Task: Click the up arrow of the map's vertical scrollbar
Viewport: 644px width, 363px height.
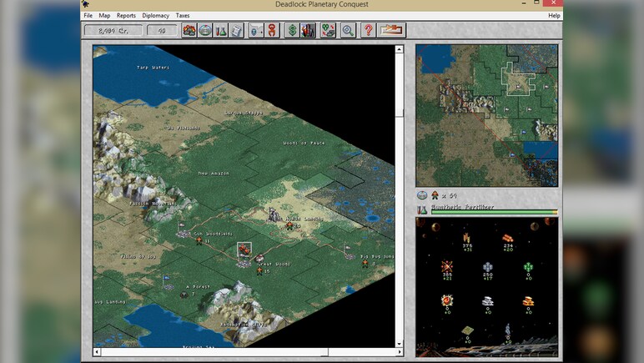Action: pos(399,49)
